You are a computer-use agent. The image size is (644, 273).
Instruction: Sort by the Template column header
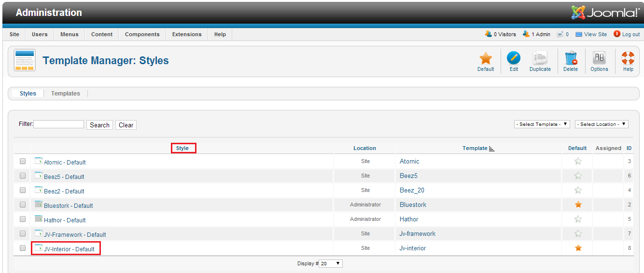475,148
